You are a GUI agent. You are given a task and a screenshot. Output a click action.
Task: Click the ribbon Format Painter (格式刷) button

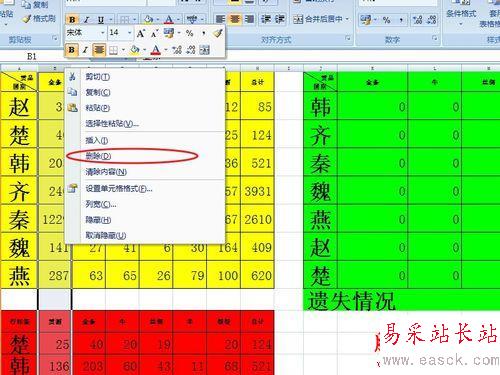(x=39, y=19)
